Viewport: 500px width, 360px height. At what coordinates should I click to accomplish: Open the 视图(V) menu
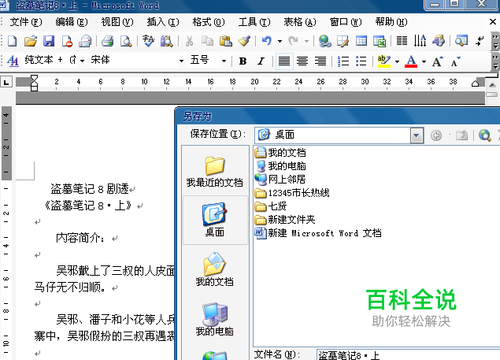click(117, 22)
